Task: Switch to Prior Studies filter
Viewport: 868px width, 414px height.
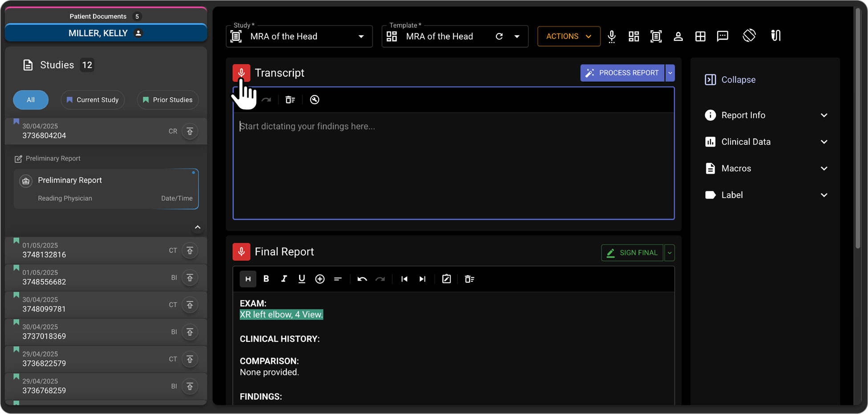Action: [168, 100]
